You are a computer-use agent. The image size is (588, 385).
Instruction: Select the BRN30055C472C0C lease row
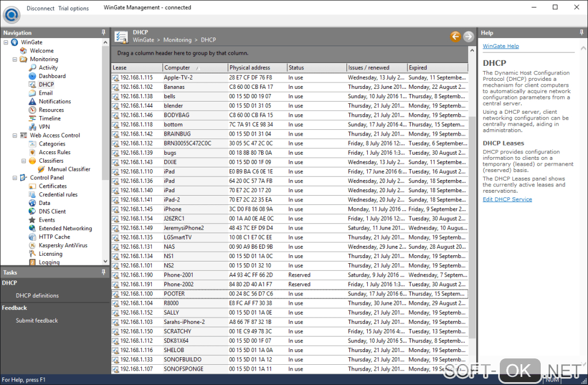289,144
